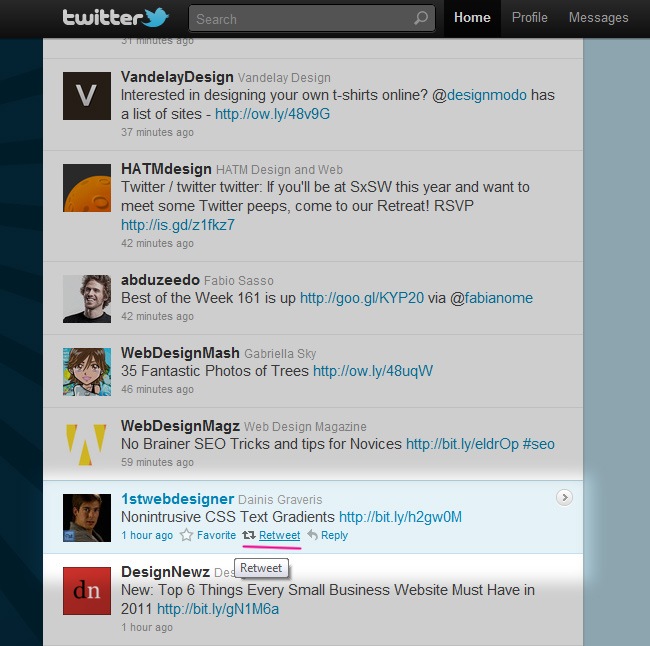Click '37 minutes ago' timestamp
Screen dimensions: 650x646
[157, 132]
